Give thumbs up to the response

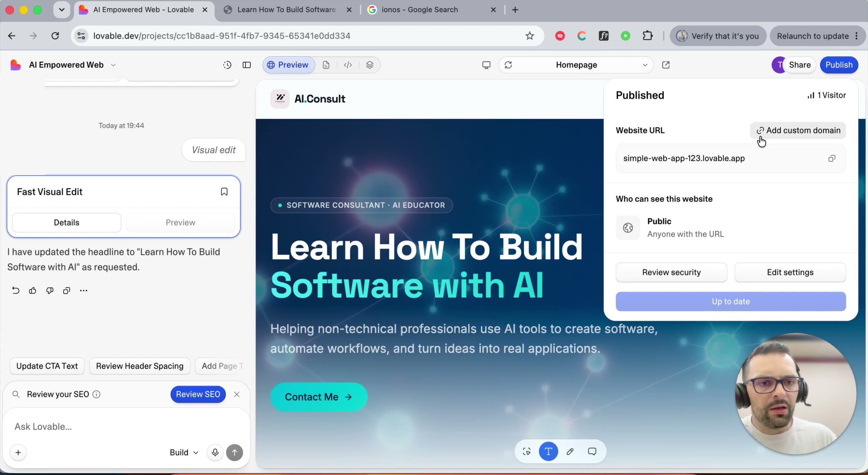point(33,291)
